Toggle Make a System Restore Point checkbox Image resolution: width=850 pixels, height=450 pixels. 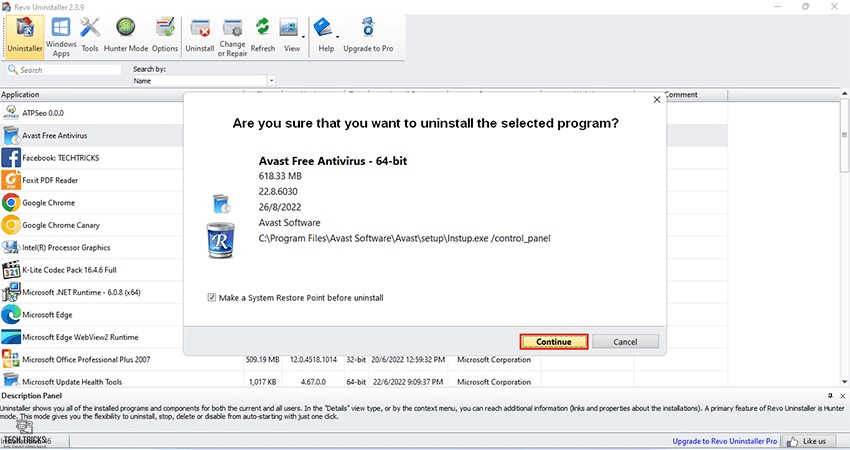pos(212,297)
